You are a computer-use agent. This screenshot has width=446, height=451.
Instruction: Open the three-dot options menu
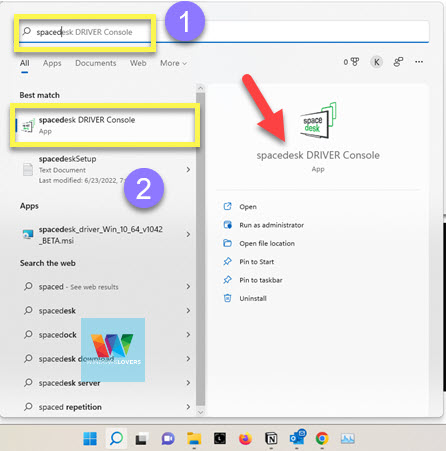pos(419,62)
